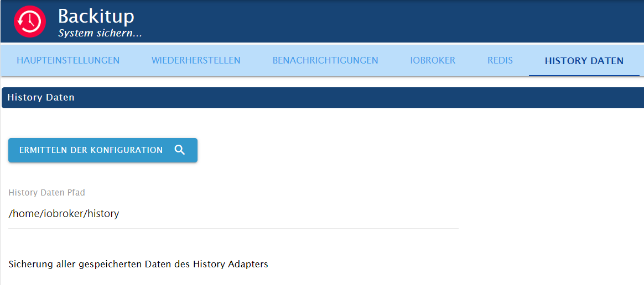The image size is (644, 285).
Task: Click the Backitup title text
Action: tap(96, 16)
